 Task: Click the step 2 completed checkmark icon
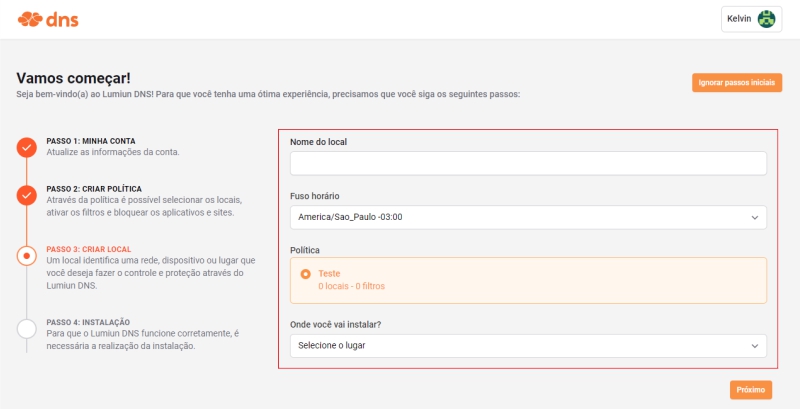click(x=27, y=195)
